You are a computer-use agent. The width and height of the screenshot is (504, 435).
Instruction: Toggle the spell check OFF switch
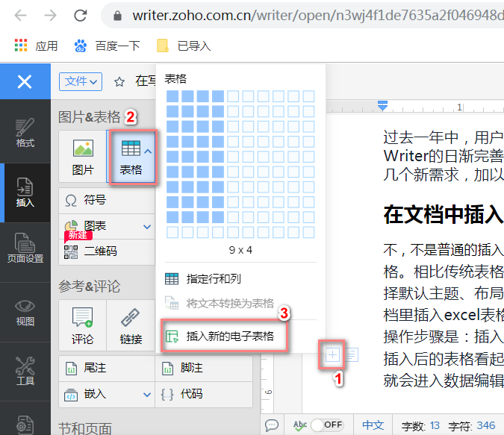(x=327, y=425)
